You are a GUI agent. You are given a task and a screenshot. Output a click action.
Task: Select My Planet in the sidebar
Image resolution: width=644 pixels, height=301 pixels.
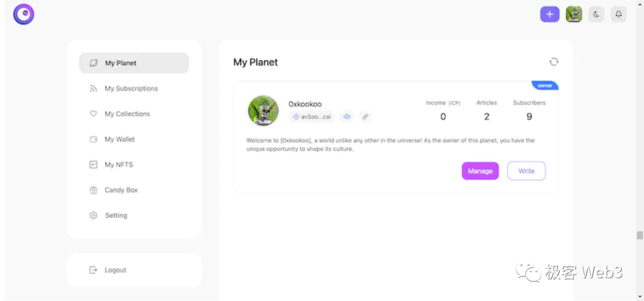134,63
